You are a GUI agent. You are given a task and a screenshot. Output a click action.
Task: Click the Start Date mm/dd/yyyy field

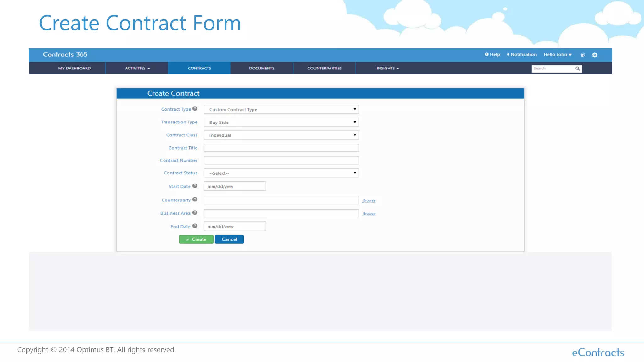point(235,186)
